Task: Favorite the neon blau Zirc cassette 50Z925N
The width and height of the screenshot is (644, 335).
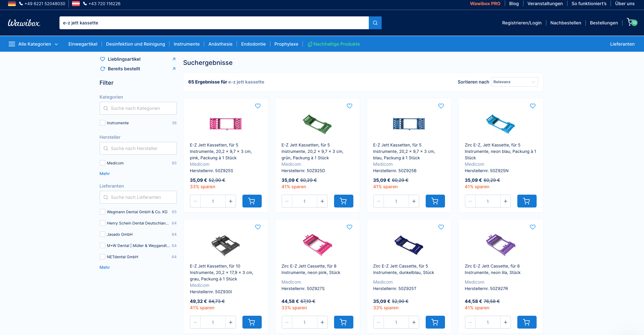Action: (x=533, y=106)
